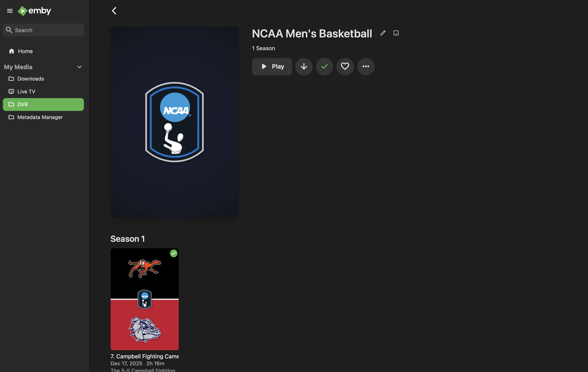Click the NCAA Men's Basketball poster
The image size is (588, 372).
174,122
